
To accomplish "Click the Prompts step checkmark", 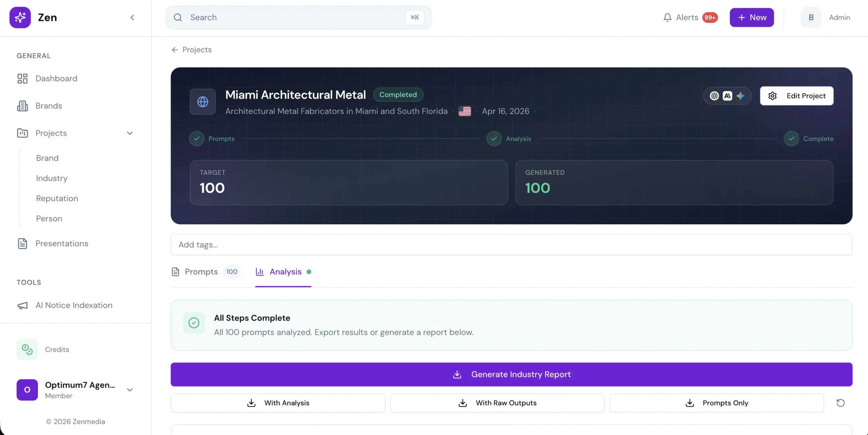I will click(197, 139).
